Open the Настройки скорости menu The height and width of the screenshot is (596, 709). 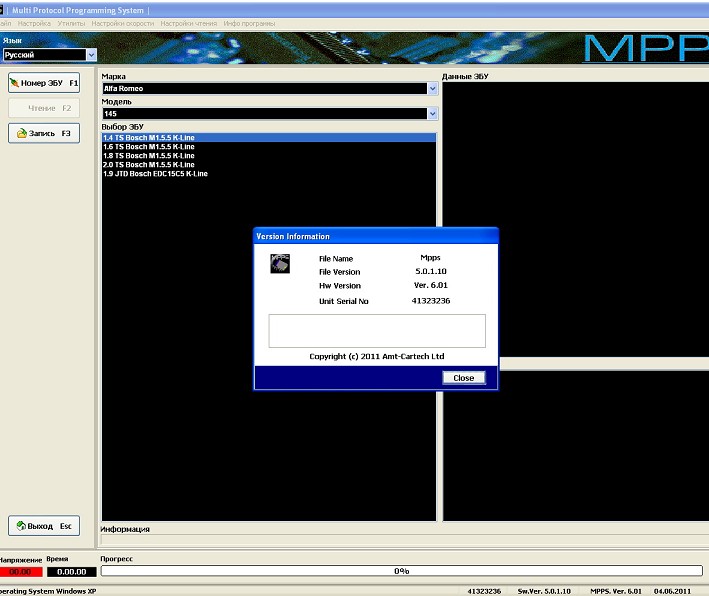[x=122, y=22]
